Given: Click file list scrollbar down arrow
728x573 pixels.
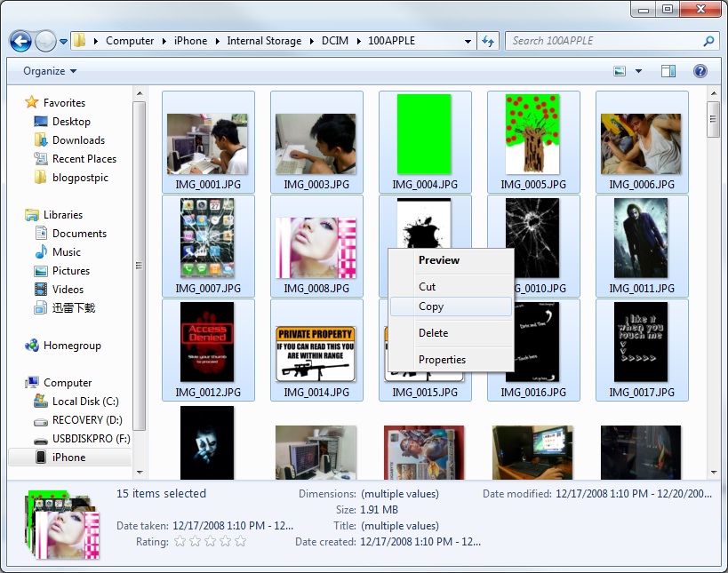Looking at the screenshot, I should [714, 473].
